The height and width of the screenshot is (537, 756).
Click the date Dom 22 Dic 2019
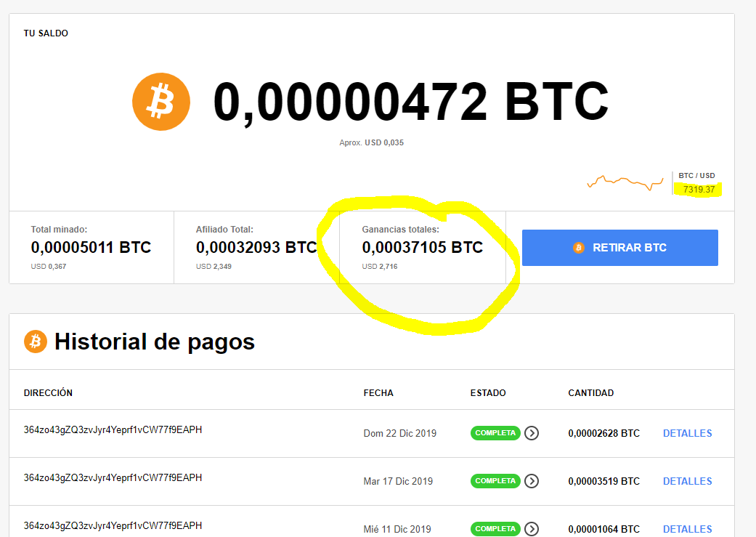point(399,433)
